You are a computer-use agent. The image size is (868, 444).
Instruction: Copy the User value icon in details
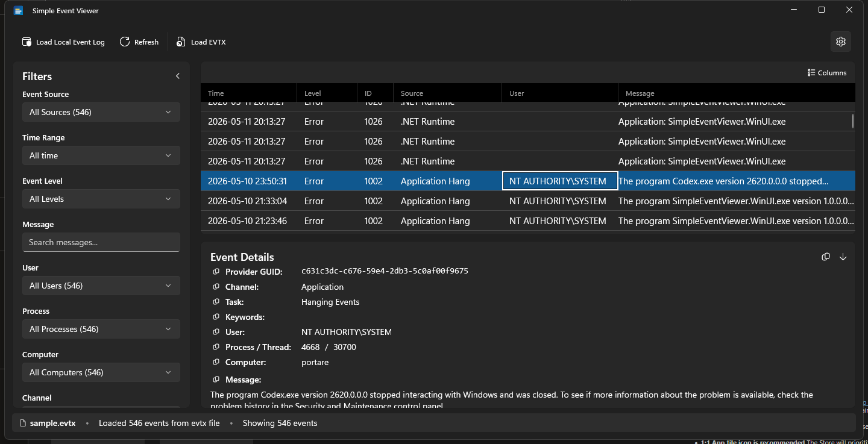point(216,332)
